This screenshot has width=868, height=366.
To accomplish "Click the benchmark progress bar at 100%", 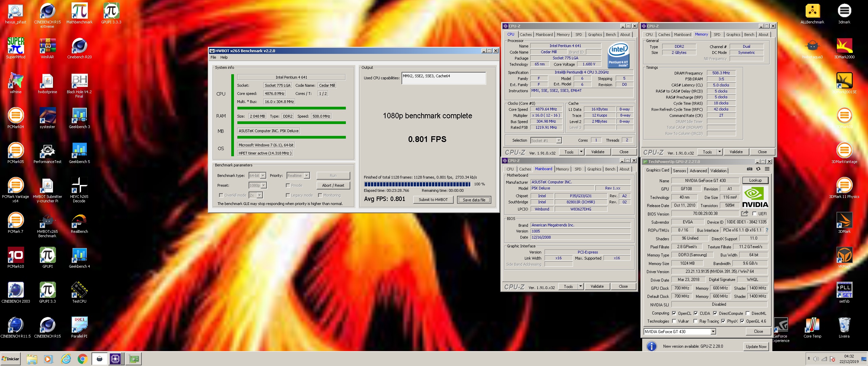I will point(417,184).
